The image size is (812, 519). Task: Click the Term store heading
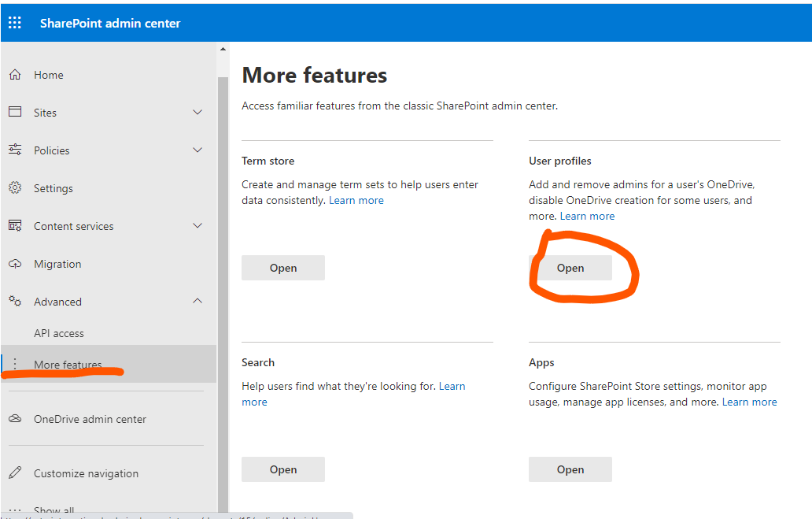coord(268,161)
